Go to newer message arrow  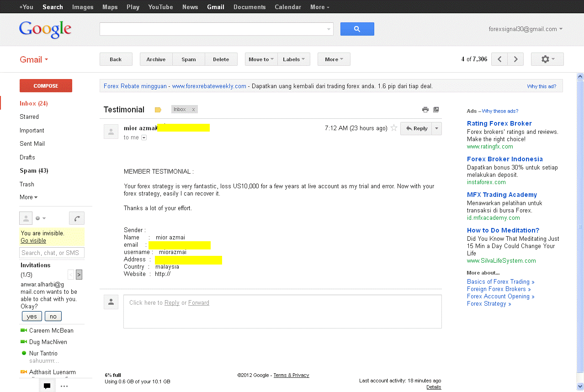click(x=499, y=59)
